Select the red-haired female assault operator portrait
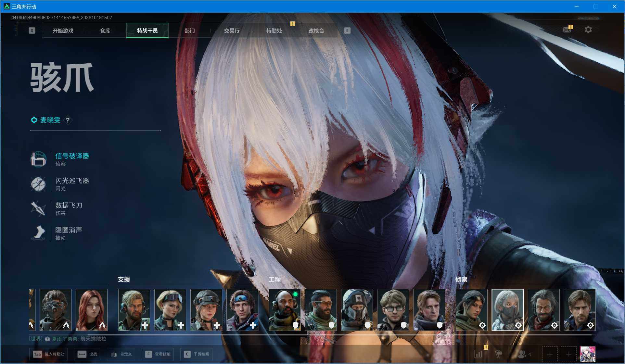The image size is (625, 364). point(92,310)
